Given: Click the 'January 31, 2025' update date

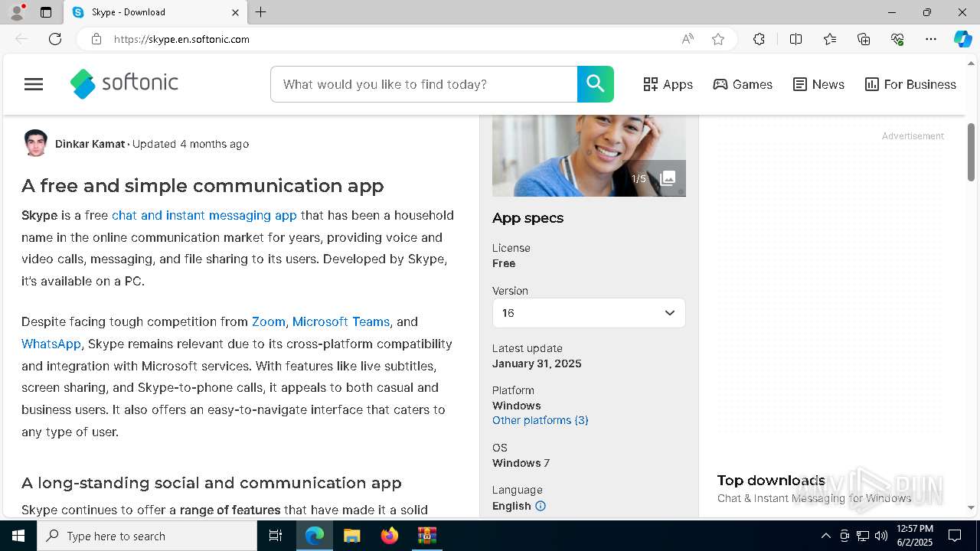Looking at the screenshot, I should pyautogui.click(x=537, y=364).
